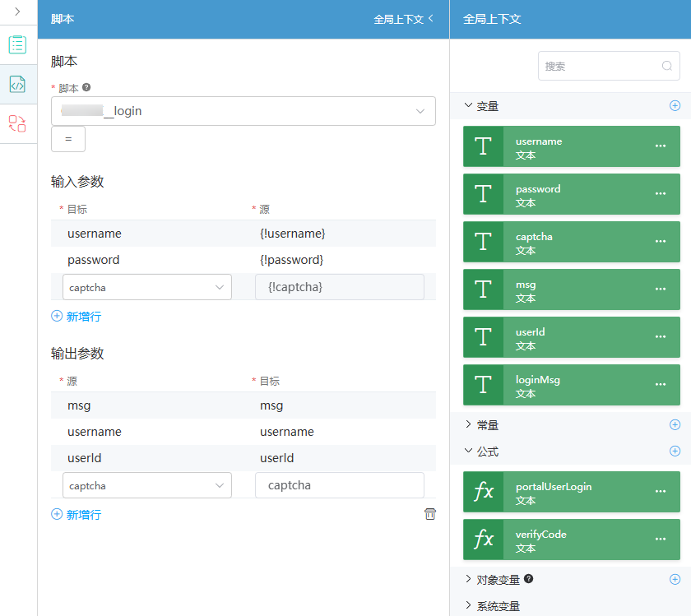
Task: Add a new constant with plus icon
Action: 675,424
